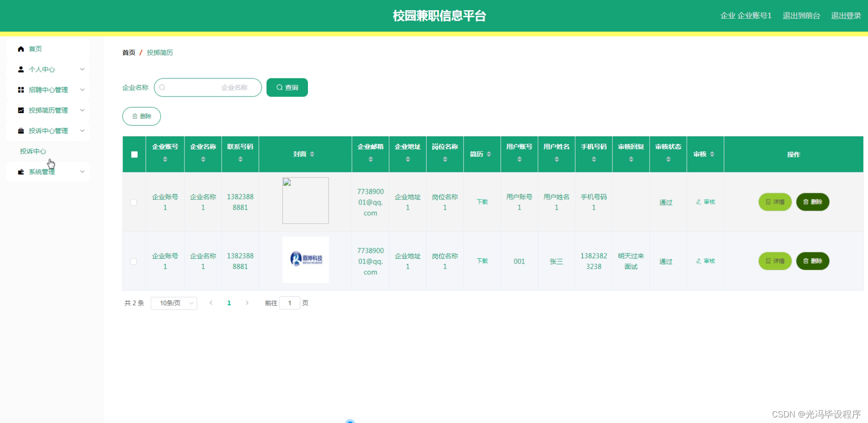
Task: Click the grid icon for 招聘中心管理
Action: [20, 90]
